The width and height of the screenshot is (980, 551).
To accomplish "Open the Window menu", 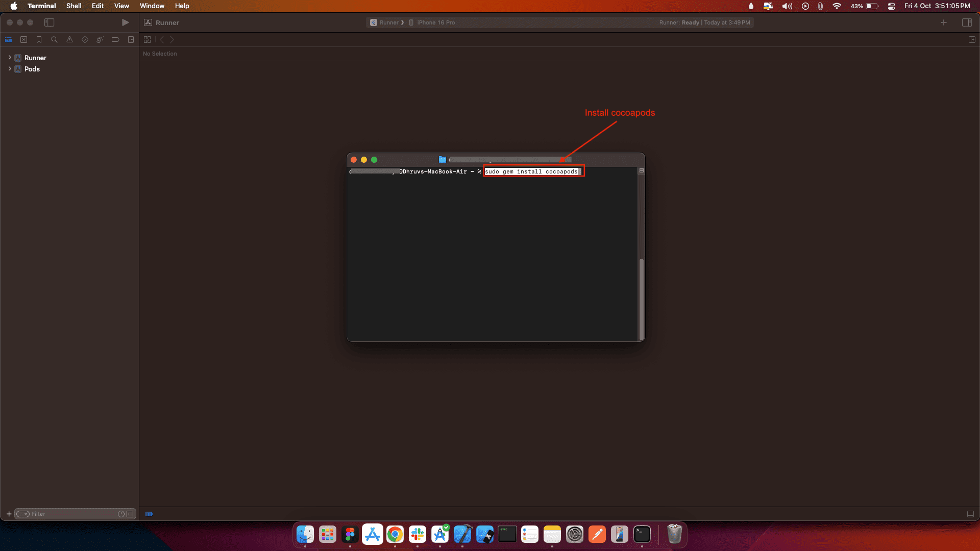I will pos(152,6).
